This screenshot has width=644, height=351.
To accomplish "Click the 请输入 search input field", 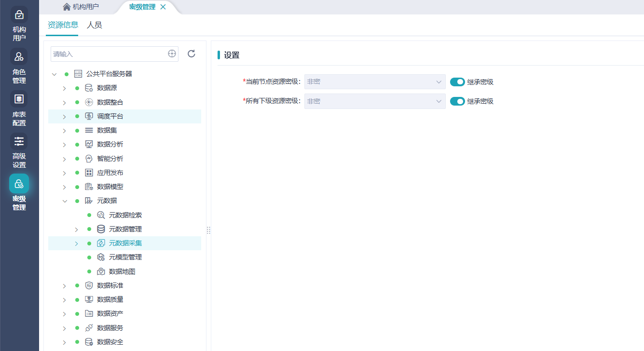I will [109, 54].
